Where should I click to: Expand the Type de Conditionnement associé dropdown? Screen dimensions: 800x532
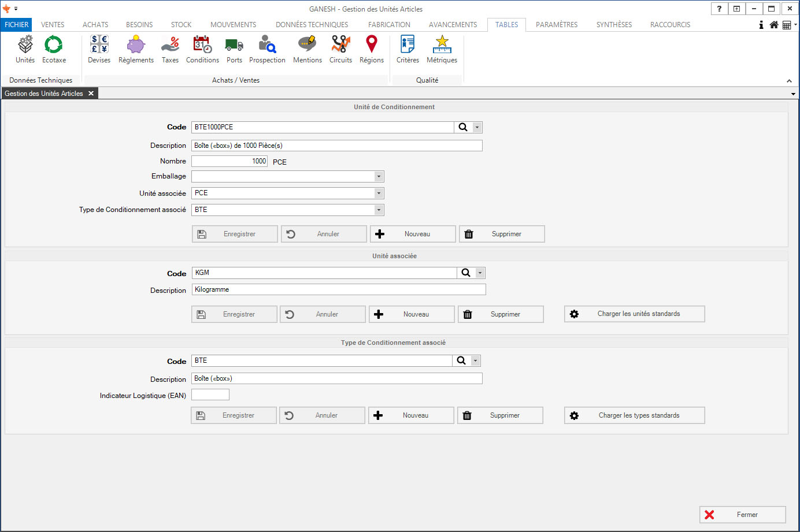coord(379,210)
